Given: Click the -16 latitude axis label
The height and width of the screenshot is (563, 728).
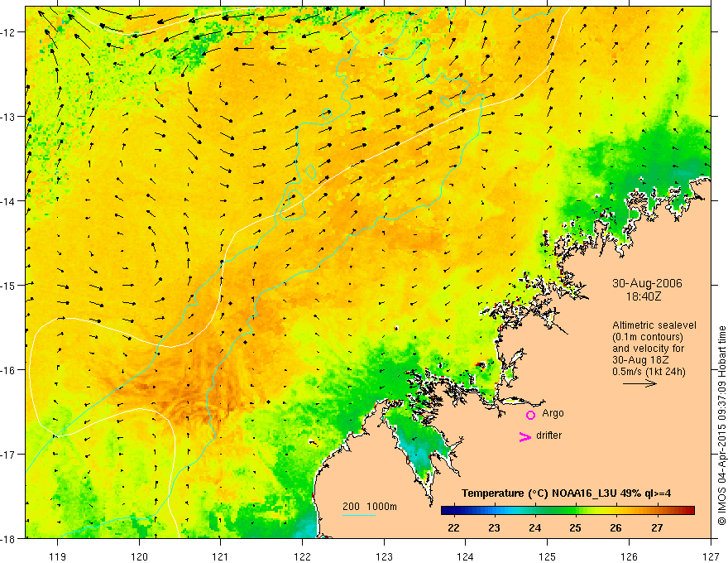Looking at the screenshot, I should (8, 370).
